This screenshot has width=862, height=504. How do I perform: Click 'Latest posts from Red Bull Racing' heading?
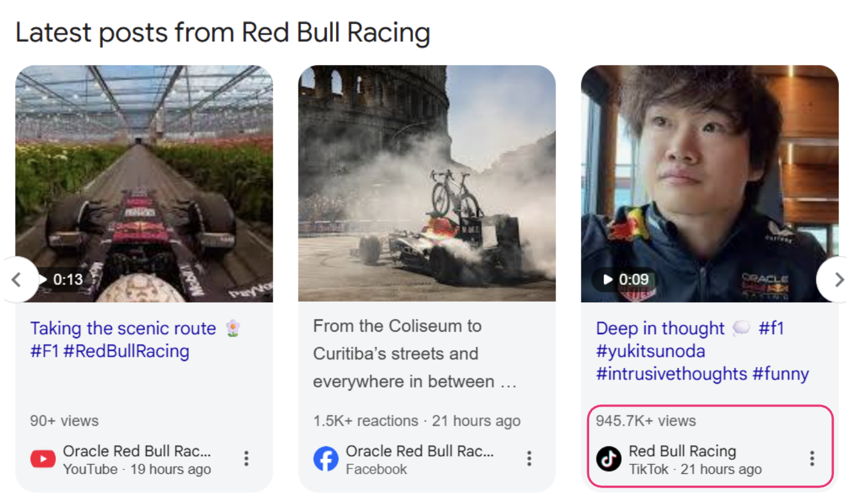click(223, 32)
